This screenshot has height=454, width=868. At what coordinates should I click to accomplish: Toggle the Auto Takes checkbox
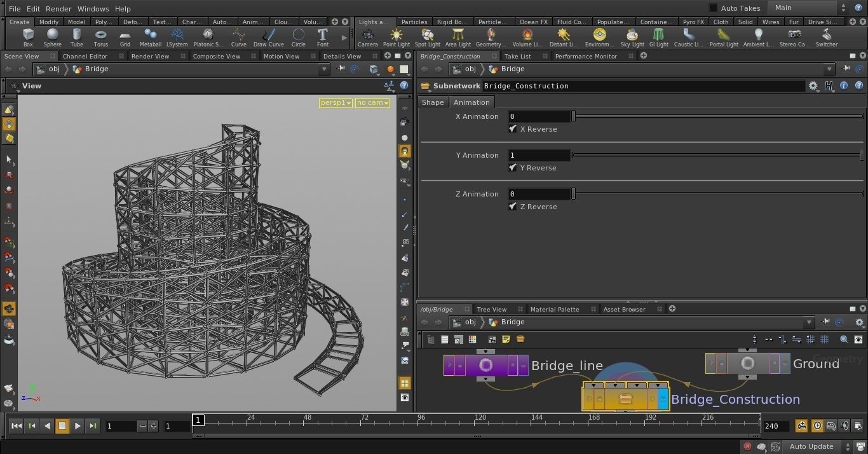click(x=713, y=8)
